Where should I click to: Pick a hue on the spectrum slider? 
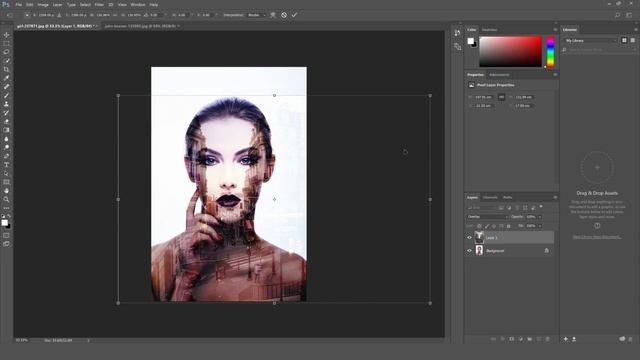point(550,52)
